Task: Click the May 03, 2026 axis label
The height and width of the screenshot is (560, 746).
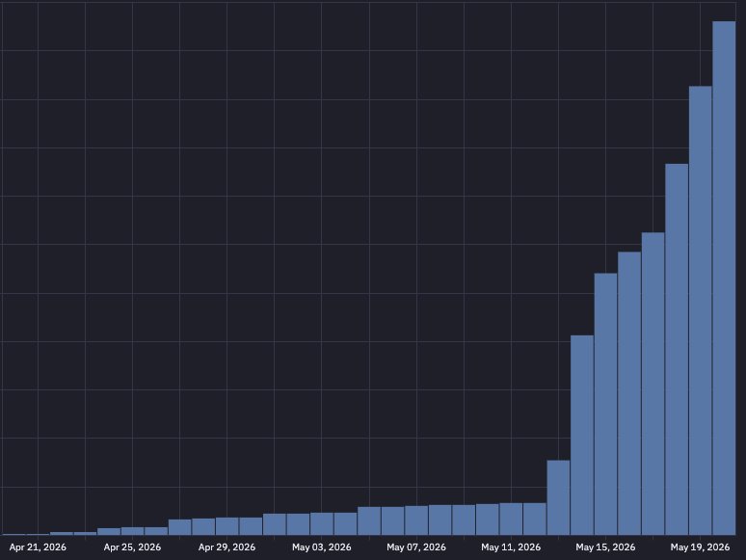Action: pos(322,547)
